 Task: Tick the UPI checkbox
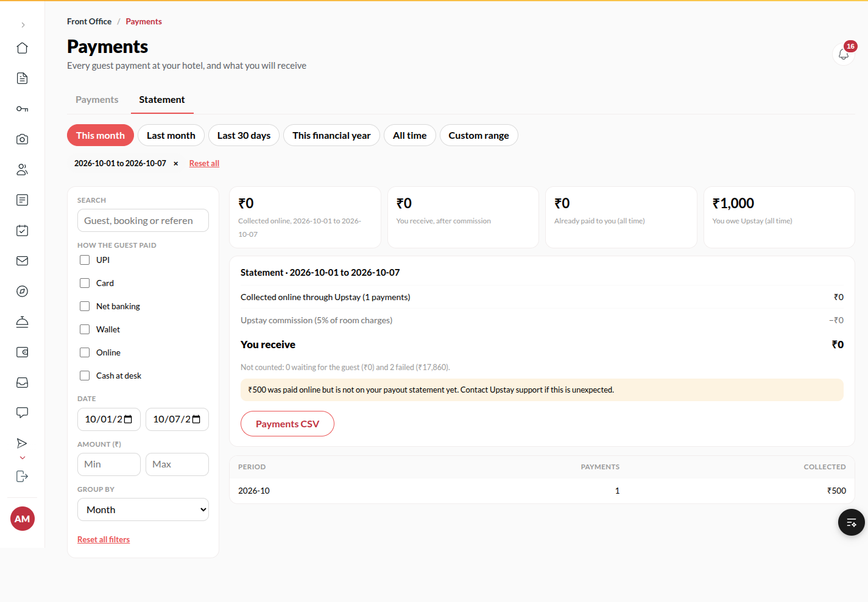(x=85, y=260)
